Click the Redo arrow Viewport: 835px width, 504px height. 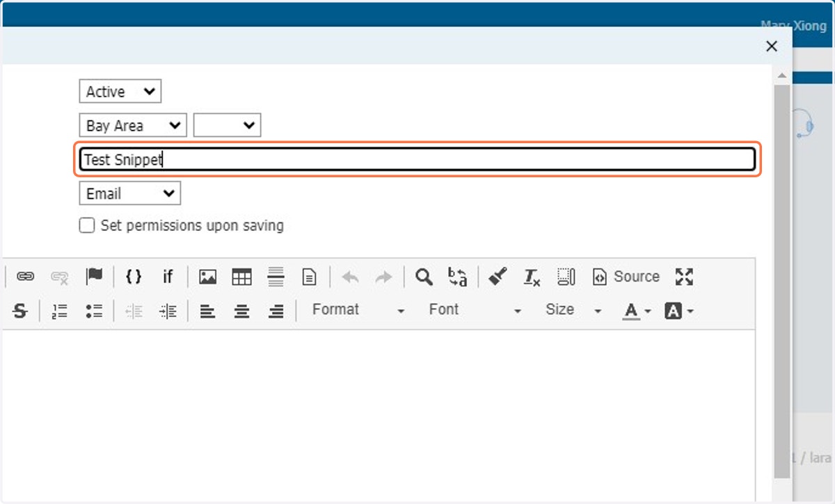383,277
